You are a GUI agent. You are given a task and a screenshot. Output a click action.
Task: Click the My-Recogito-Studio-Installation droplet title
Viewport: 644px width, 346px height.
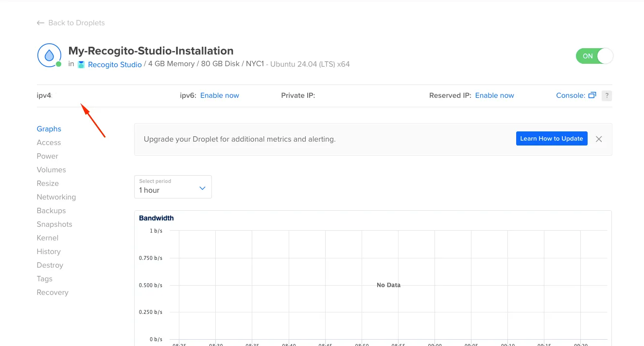151,51
